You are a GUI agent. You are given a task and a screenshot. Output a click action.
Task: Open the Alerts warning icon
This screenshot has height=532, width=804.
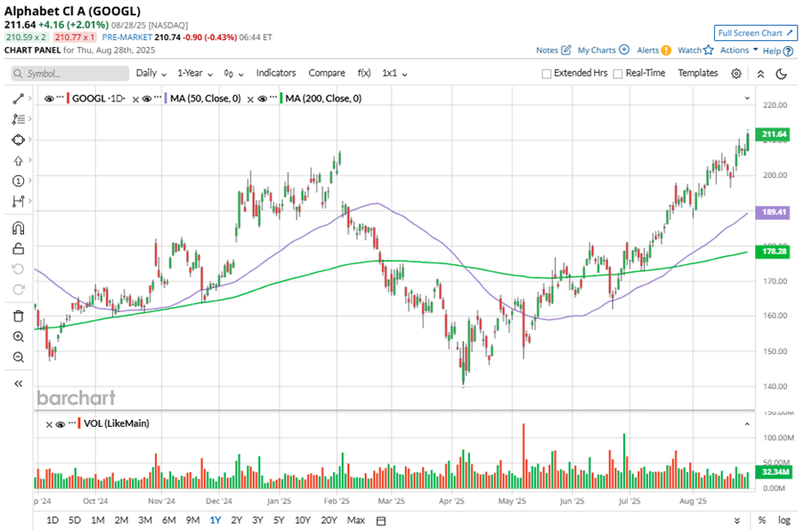(x=666, y=50)
